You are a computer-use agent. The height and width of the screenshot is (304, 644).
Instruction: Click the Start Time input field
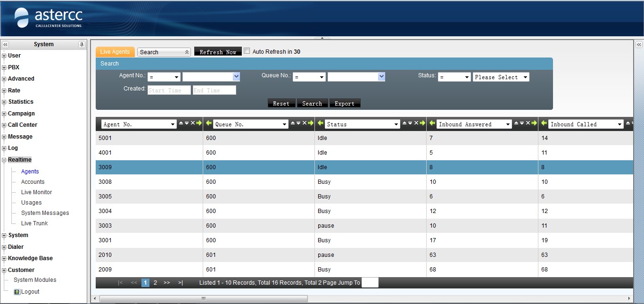[x=169, y=90]
